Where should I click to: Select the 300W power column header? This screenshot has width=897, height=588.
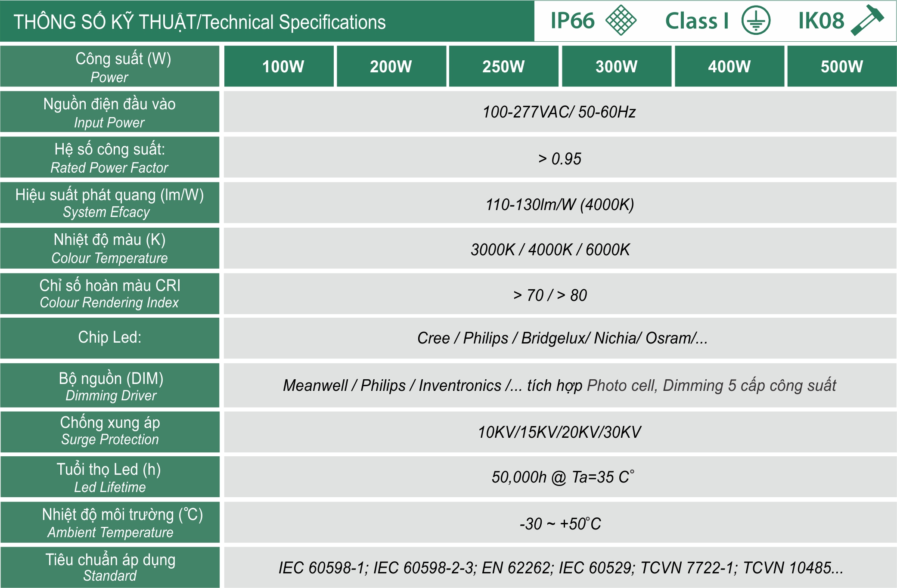click(617, 66)
